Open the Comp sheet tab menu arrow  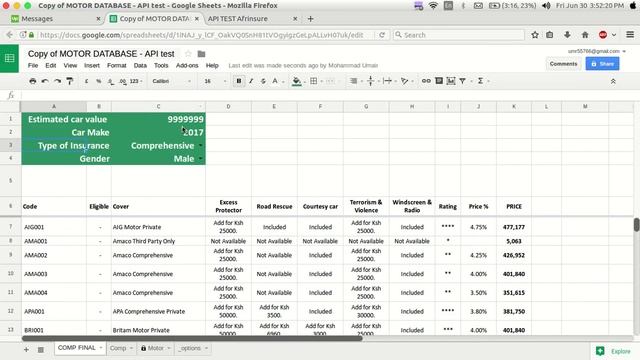click(x=131, y=348)
